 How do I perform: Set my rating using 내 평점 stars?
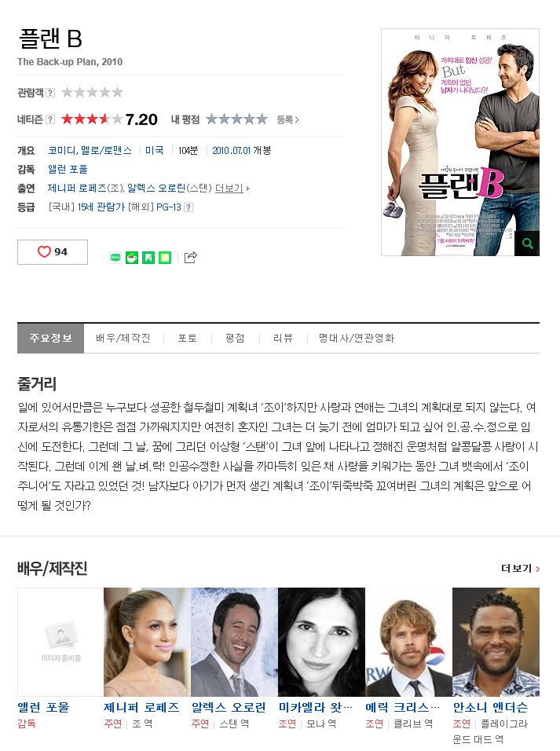[x=236, y=119]
